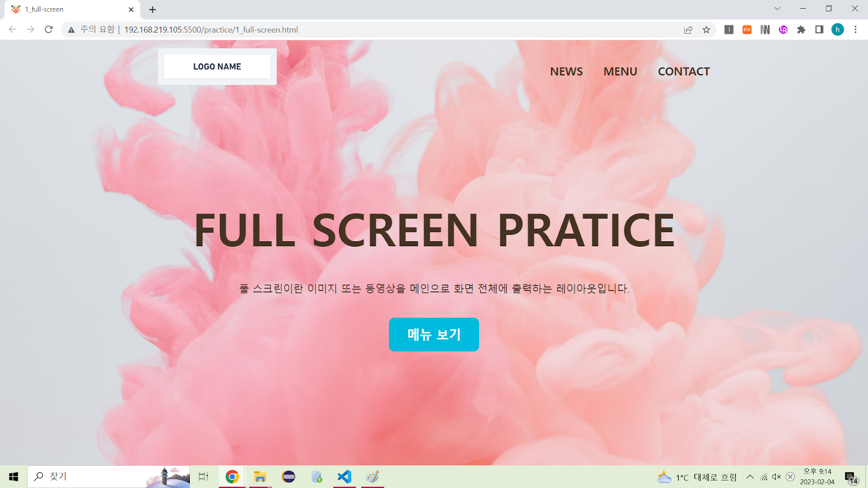Open the notification center icon
Screen dimensions: 868x488
coord(851,477)
